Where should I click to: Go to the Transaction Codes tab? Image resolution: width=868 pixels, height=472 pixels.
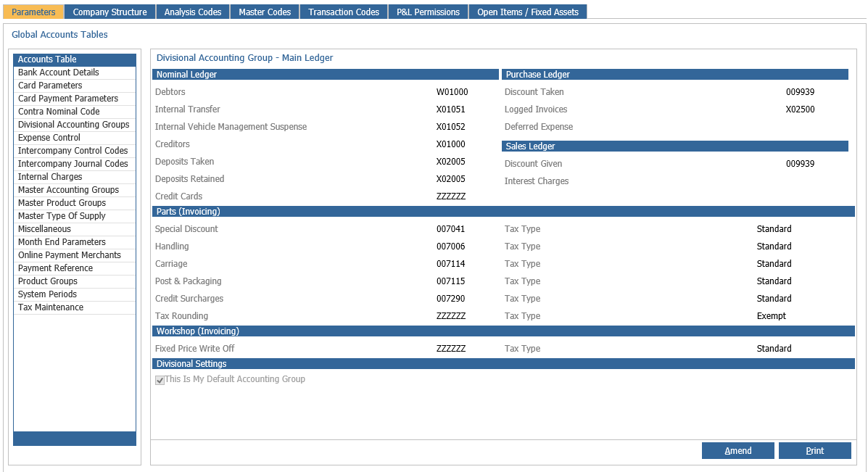344,12
